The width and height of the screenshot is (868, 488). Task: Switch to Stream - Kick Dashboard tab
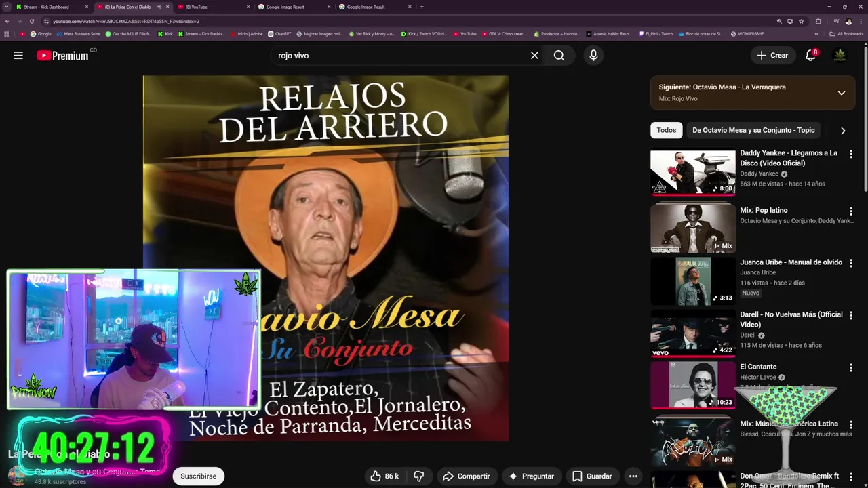(x=52, y=7)
